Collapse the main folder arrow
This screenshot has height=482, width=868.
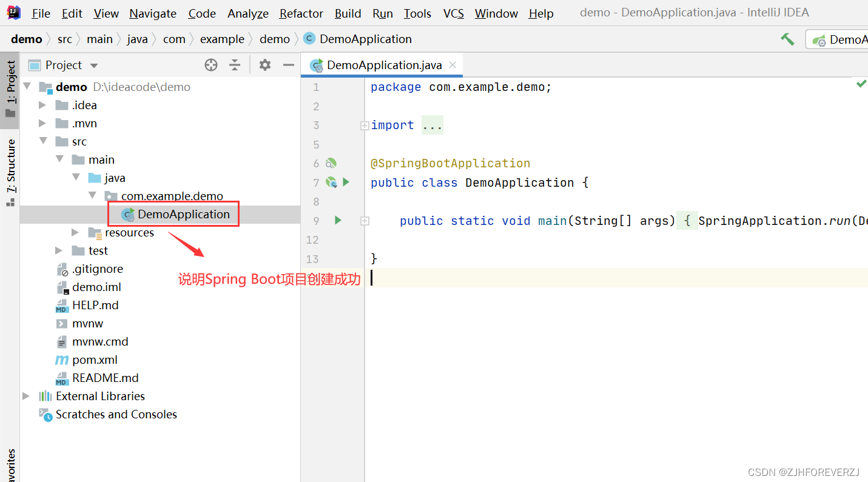(59, 159)
